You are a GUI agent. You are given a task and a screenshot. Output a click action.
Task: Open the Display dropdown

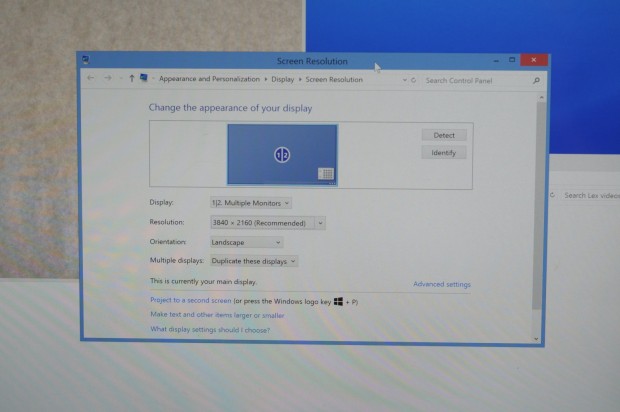251,203
